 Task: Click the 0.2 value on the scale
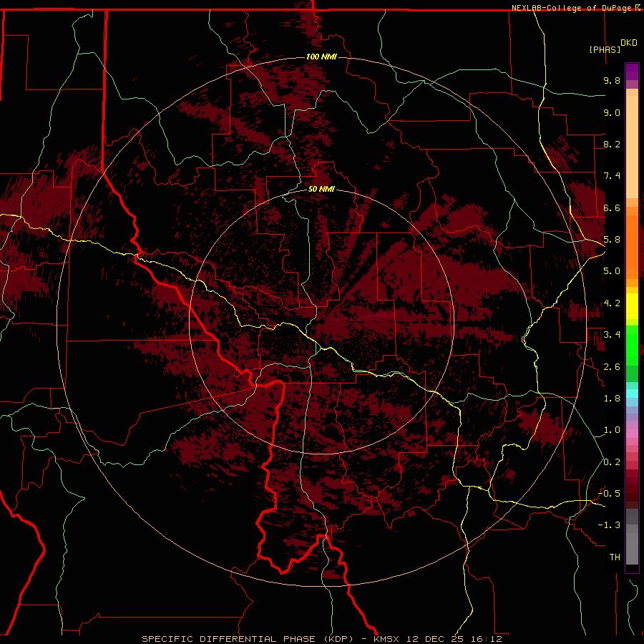(612, 462)
